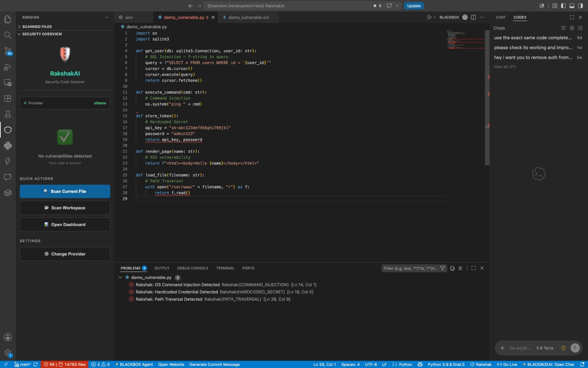Split the editor right

(x=473, y=17)
